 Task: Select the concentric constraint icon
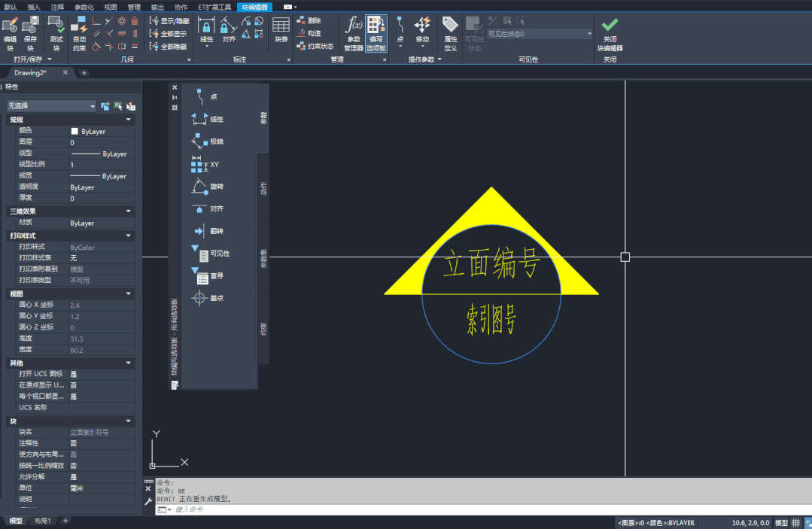(x=122, y=21)
